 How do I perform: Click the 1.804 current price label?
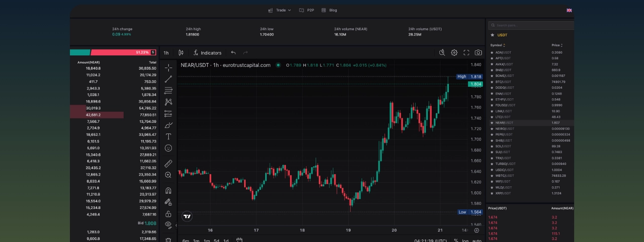pos(475,85)
